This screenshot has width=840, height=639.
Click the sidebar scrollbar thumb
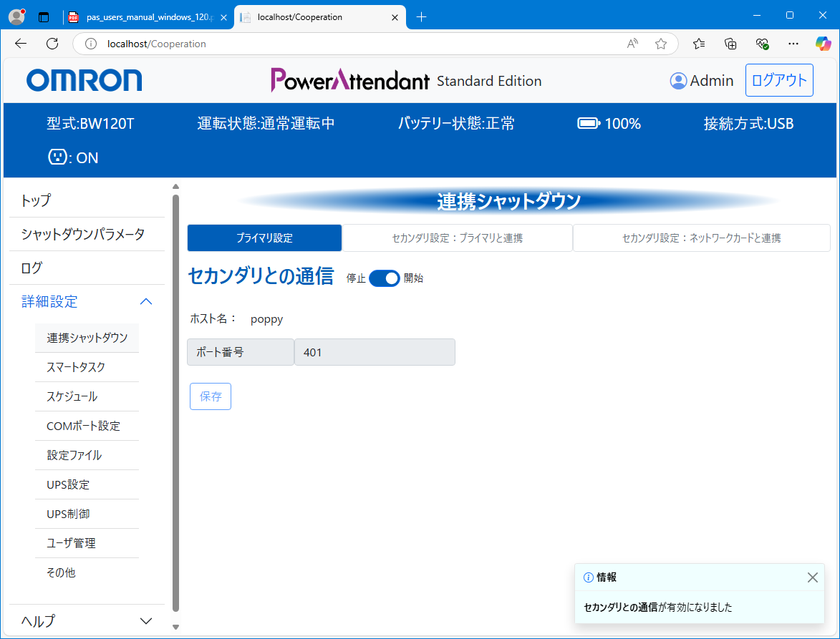pos(175,403)
